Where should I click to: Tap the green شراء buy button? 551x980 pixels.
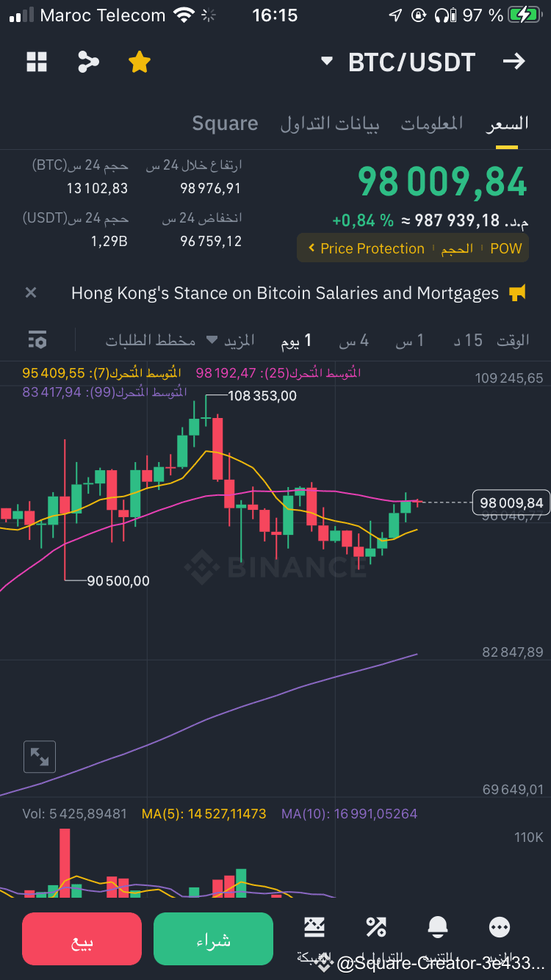(x=213, y=939)
